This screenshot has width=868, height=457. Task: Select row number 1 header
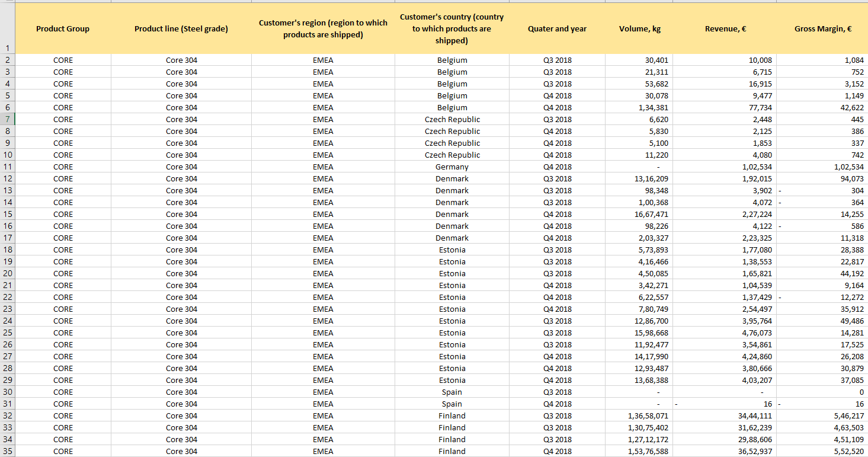(x=7, y=28)
